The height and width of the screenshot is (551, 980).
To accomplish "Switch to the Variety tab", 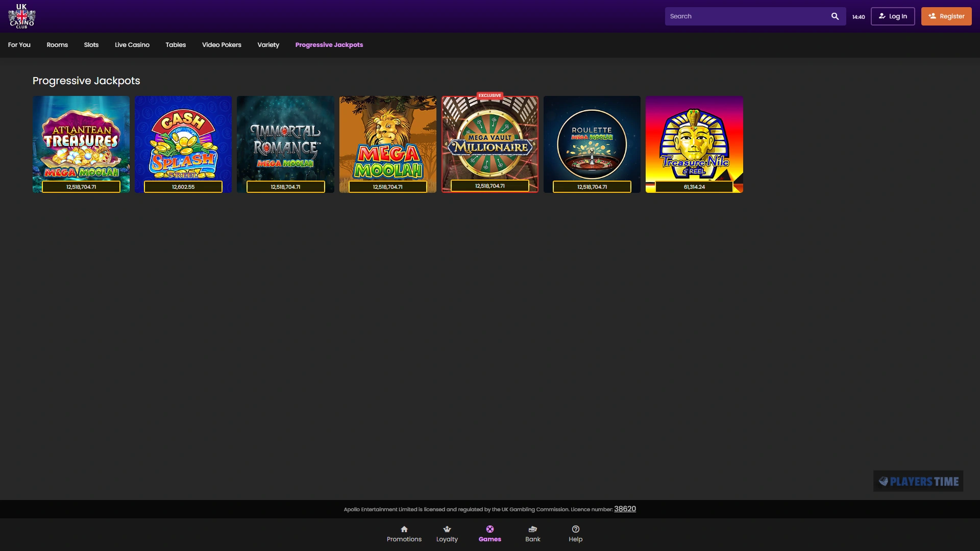I will click(268, 45).
